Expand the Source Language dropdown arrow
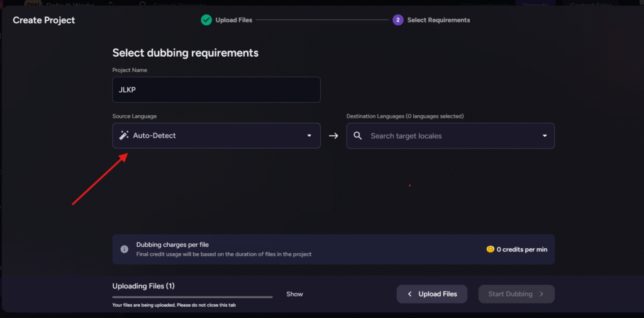644x318 pixels. 309,136
